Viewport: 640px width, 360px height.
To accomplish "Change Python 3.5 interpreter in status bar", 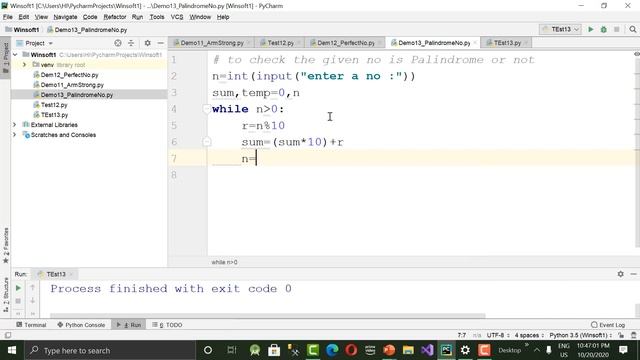I will (581, 335).
